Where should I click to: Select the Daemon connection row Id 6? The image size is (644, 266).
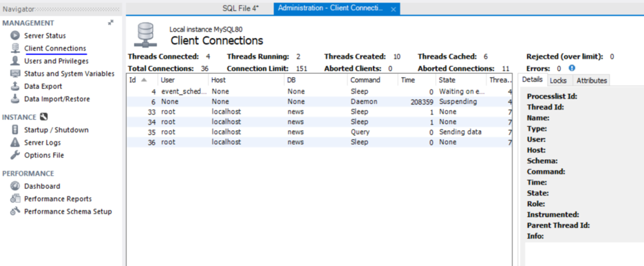point(319,101)
